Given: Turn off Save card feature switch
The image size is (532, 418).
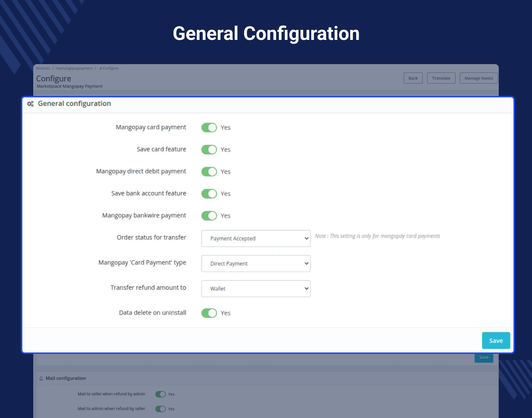Looking at the screenshot, I should tap(209, 150).
